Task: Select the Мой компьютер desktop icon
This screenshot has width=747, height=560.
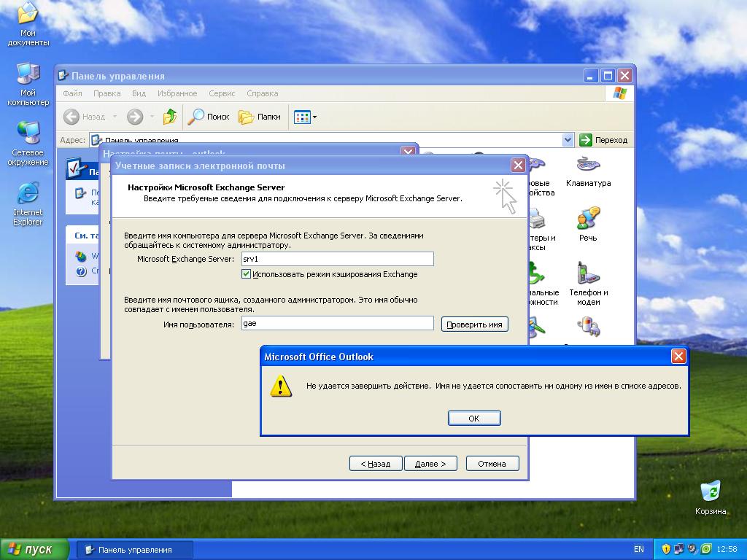Action: pos(28,85)
